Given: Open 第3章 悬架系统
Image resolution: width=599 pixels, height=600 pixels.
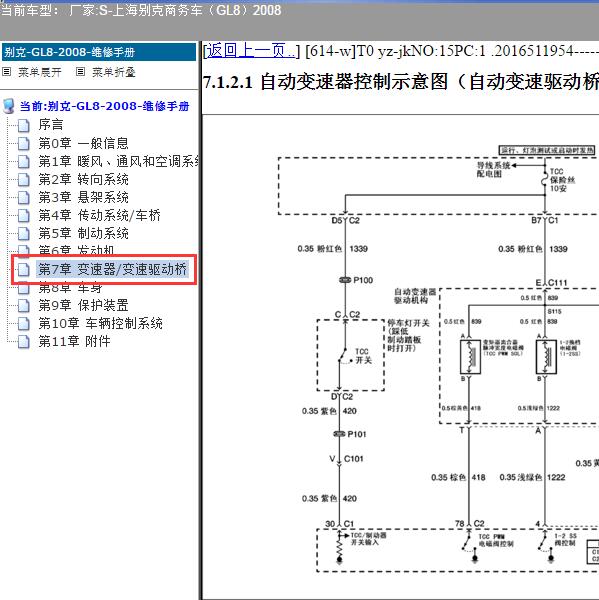Looking at the screenshot, I should 83,197.
